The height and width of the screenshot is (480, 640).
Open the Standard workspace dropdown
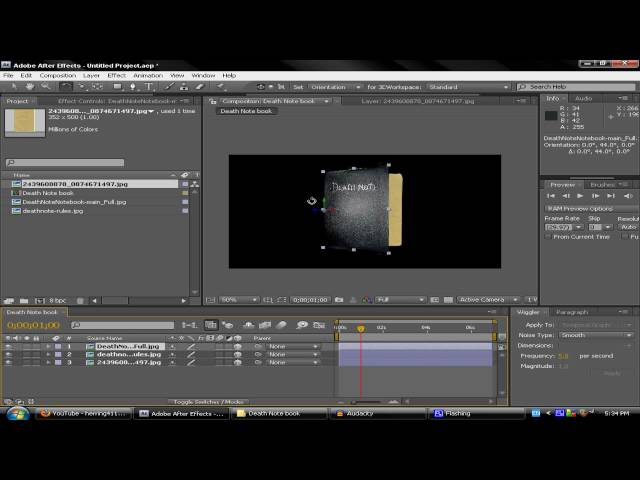pos(468,87)
